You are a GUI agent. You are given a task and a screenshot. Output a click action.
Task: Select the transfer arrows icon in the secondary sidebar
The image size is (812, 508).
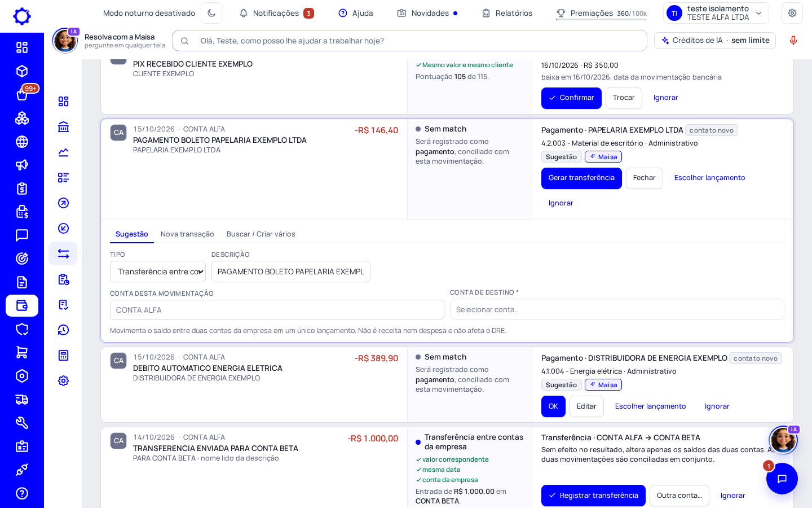[63, 253]
